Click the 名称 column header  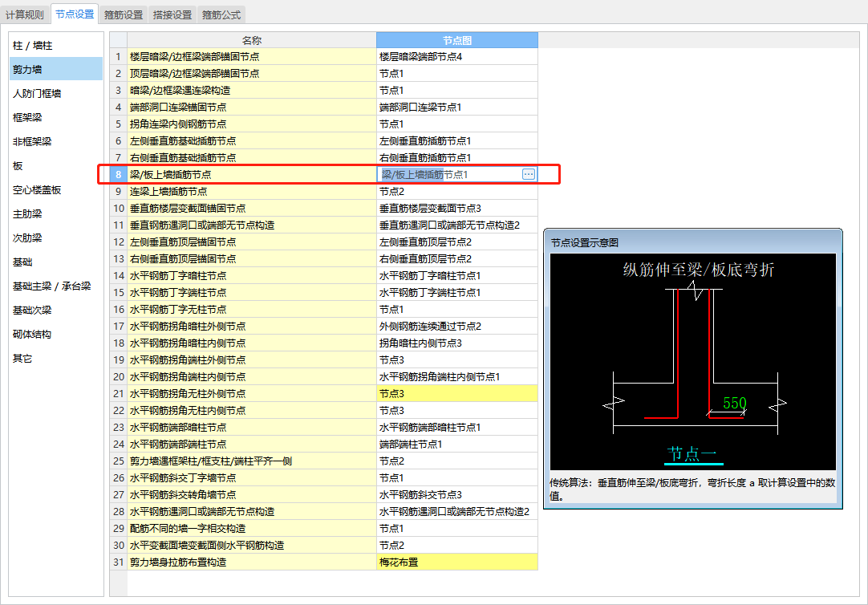252,40
